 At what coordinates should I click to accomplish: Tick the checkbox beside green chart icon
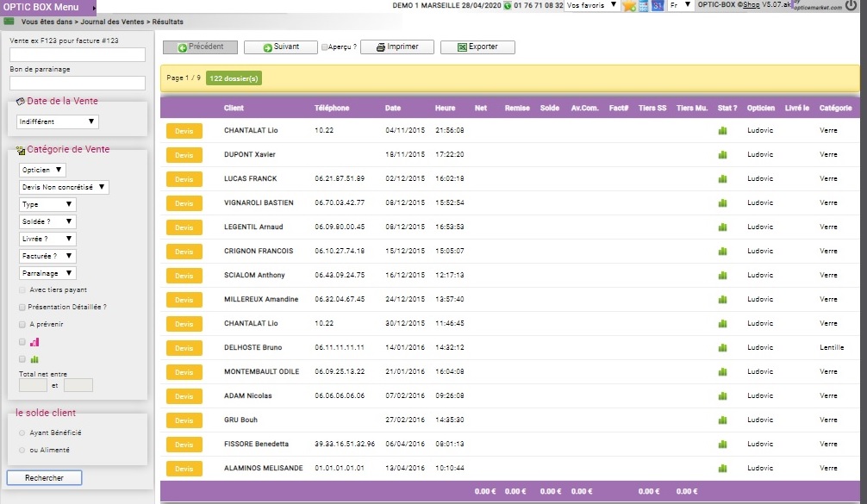tap(22, 359)
